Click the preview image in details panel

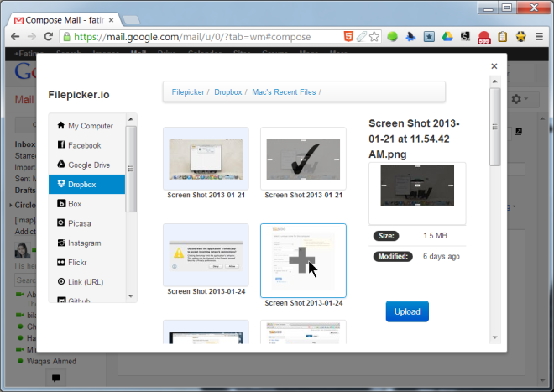(417, 186)
